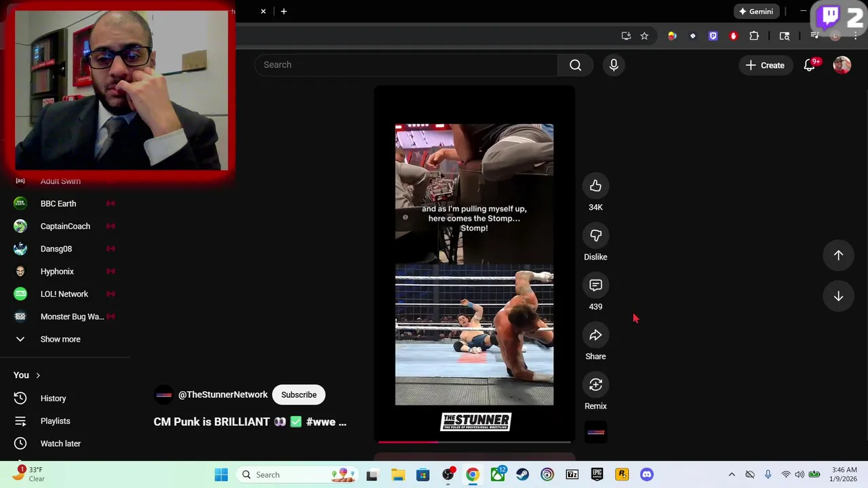Screen dimensions: 868x488
Task: Open the YouTube account avatar menu
Action: click(842, 65)
